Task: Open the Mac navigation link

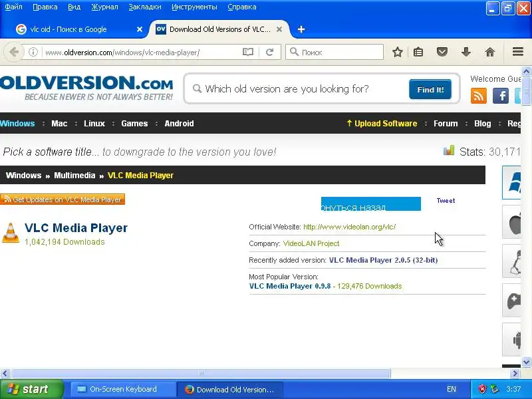Action: click(59, 124)
